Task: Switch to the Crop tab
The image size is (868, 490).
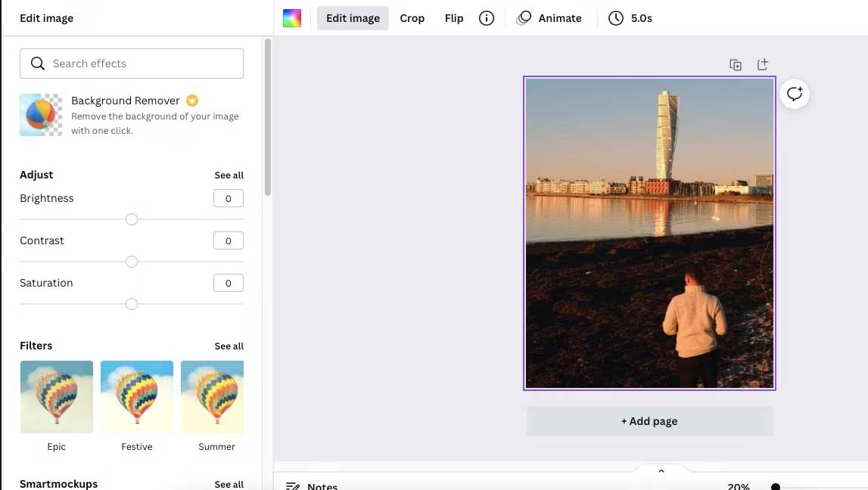Action: 412,17
